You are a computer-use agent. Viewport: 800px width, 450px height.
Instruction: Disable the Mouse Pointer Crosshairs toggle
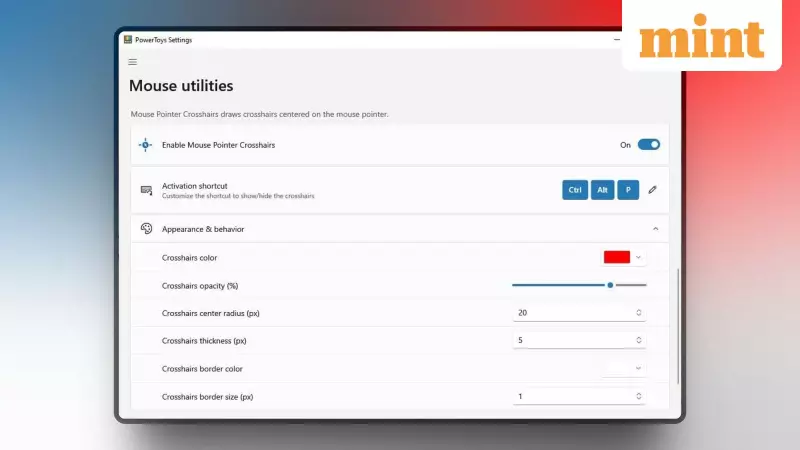point(649,145)
